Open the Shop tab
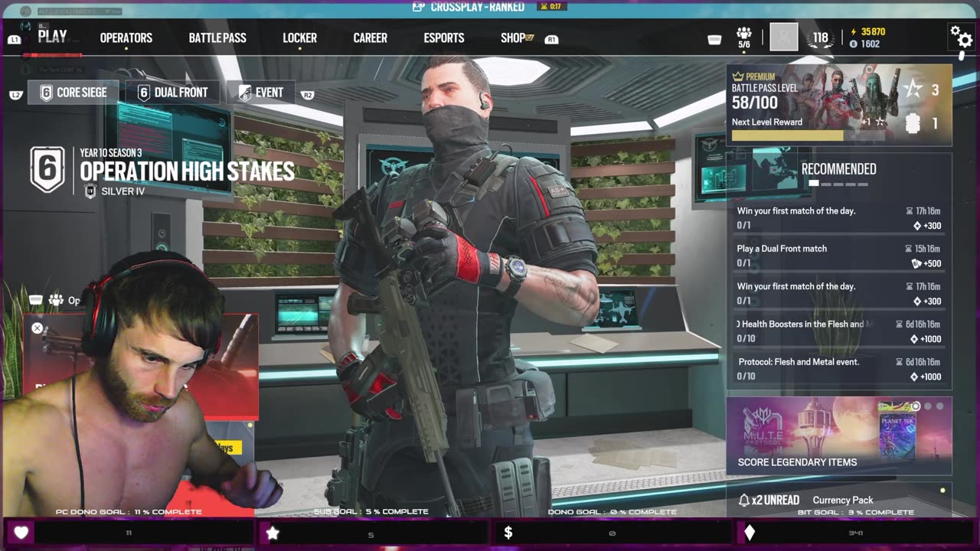The image size is (980, 551). click(513, 37)
